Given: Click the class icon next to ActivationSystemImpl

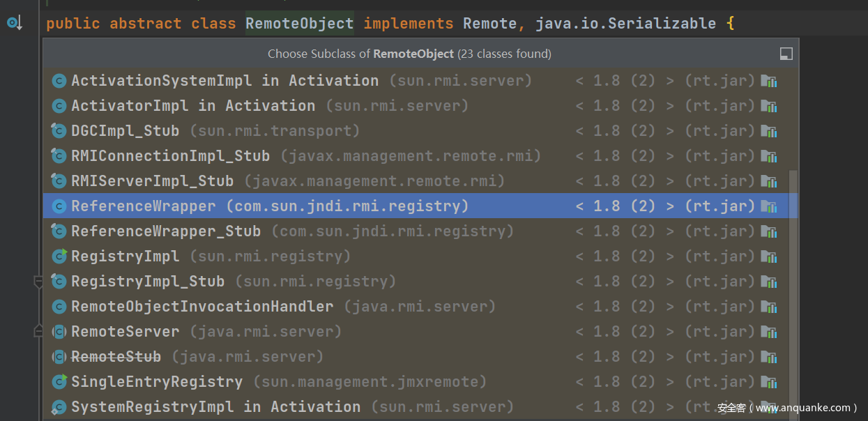Looking at the screenshot, I should (x=59, y=81).
